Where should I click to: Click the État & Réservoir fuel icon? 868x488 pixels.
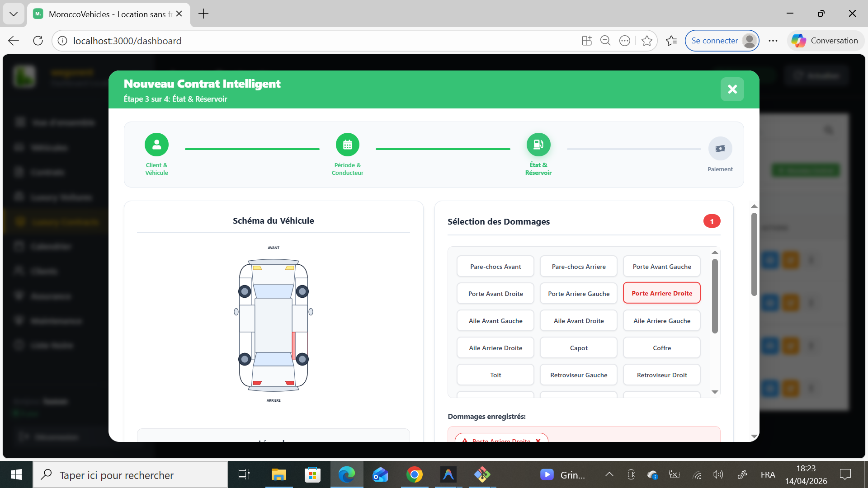[538, 145]
